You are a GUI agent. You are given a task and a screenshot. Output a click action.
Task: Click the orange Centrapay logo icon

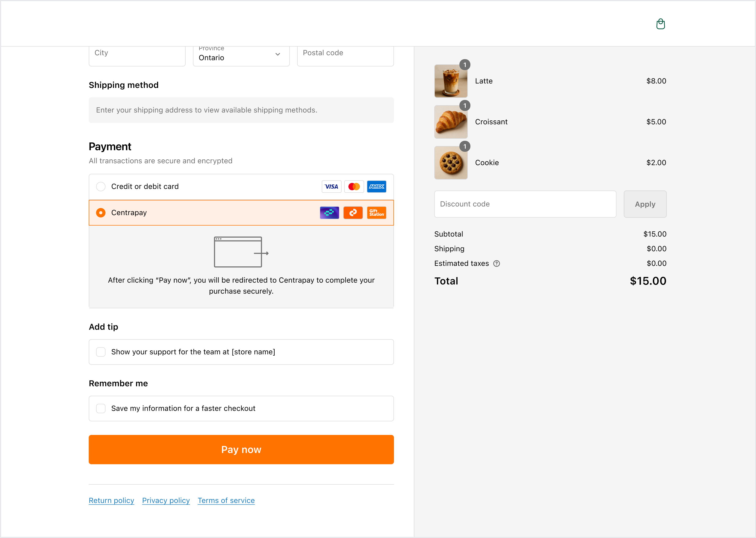pyautogui.click(x=353, y=213)
